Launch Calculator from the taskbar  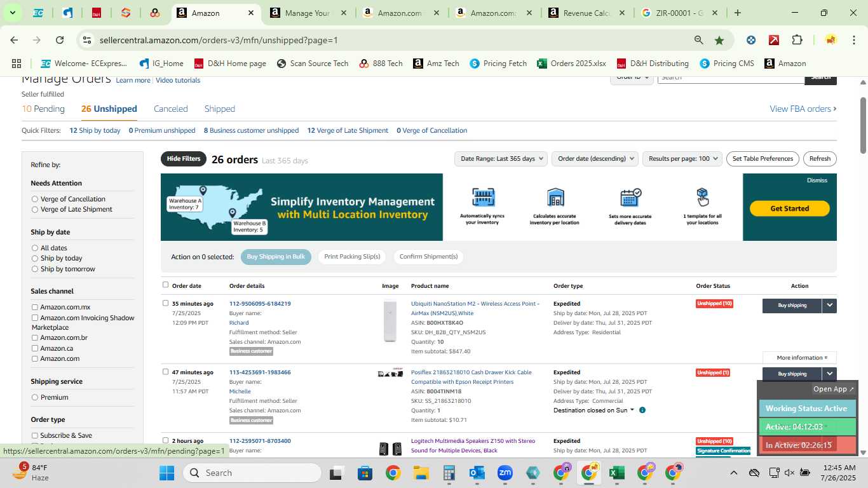pos(449,473)
